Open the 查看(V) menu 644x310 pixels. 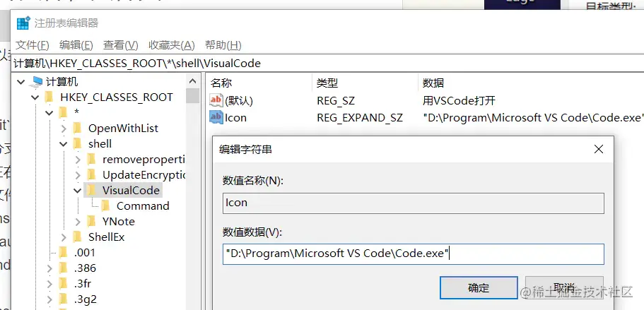[x=120, y=45]
